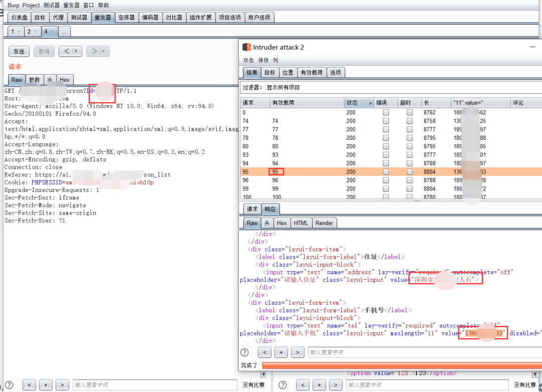This screenshot has width=542, height=392.
Task: Open the Project menu
Action: point(31,5)
